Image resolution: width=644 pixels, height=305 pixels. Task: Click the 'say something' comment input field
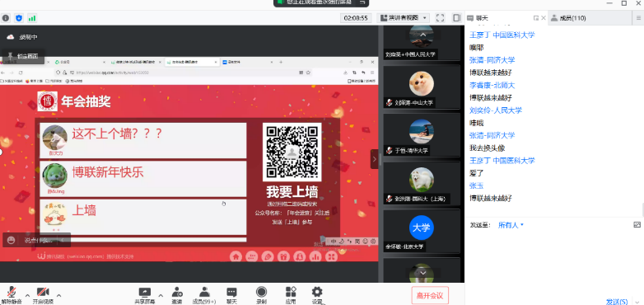click(40, 240)
